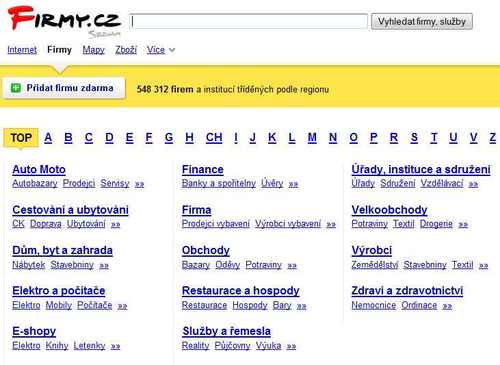
Task: Open Zdraví a zdravotnictví category
Action: coord(407,291)
